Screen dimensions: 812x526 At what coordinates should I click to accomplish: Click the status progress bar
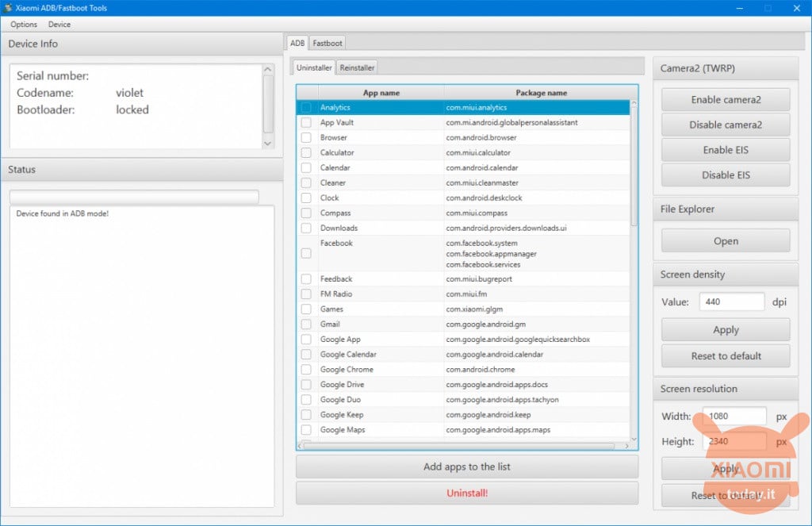134,197
